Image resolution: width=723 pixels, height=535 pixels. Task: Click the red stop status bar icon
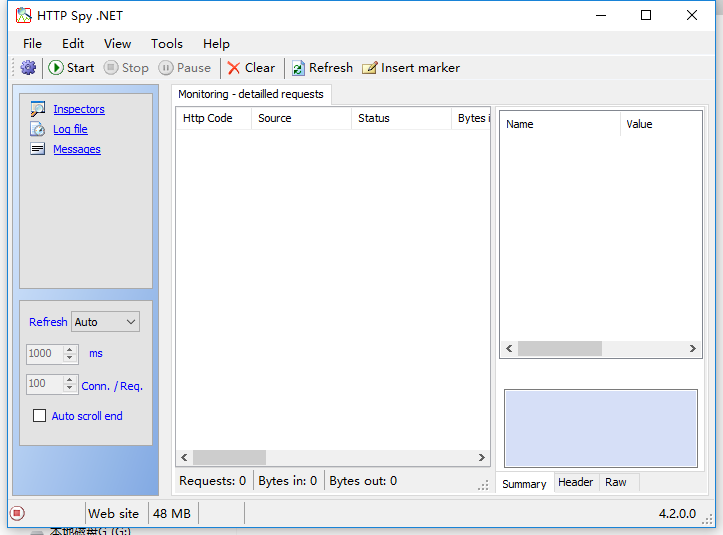click(x=17, y=513)
